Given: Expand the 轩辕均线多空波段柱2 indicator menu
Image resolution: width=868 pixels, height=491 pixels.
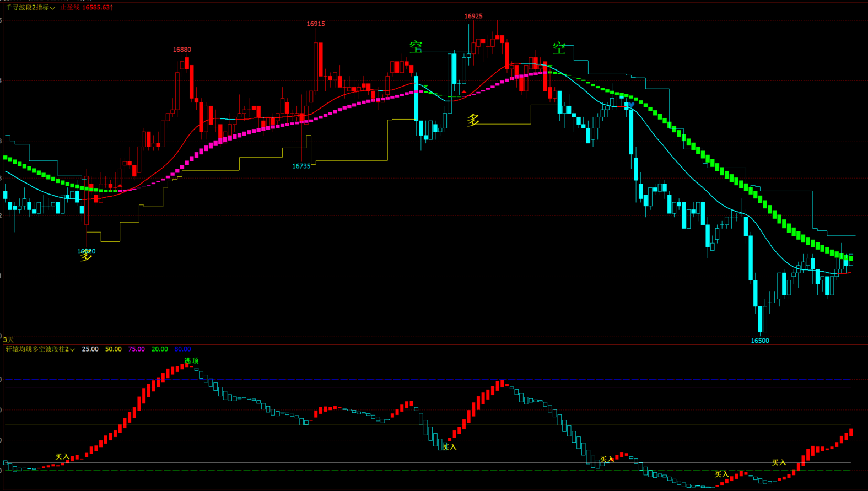Looking at the screenshot, I should tap(40, 349).
